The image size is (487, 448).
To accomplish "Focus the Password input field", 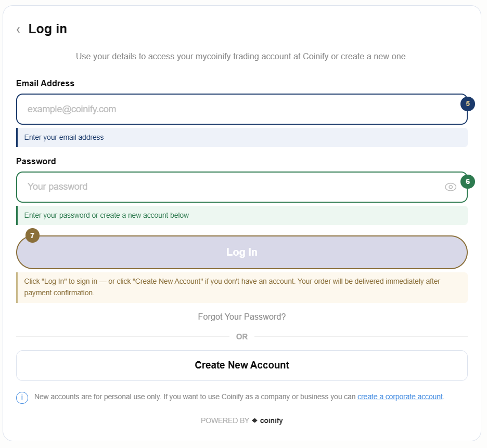I will (241, 187).
